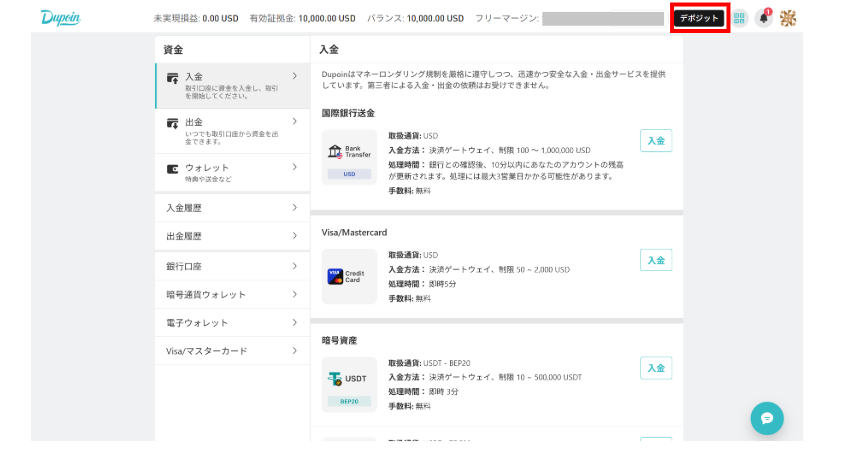Screen dimensions: 842x450
Task: Select 出金 in the sidebar
Action: [x=232, y=128]
